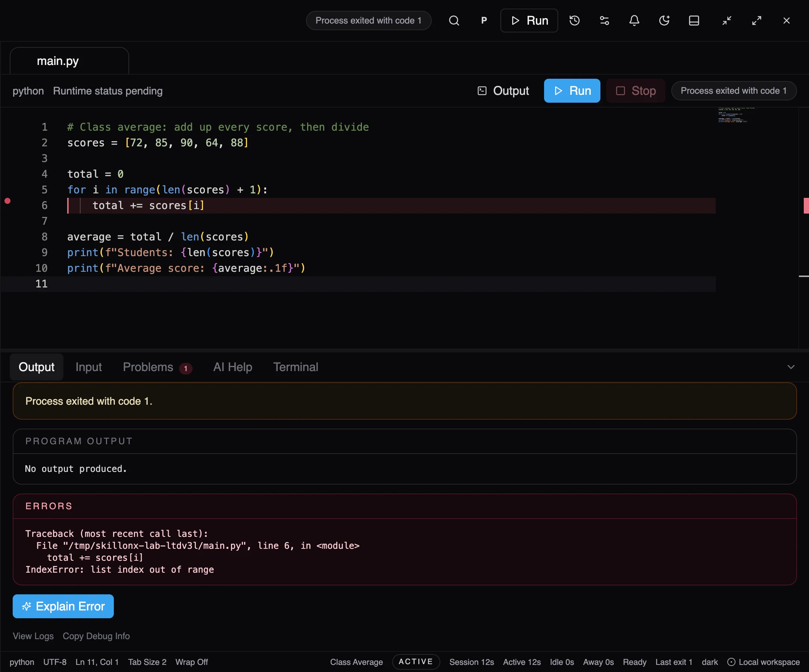
Task: Select the Output tab in bottom panel
Action: click(x=37, y=367)
